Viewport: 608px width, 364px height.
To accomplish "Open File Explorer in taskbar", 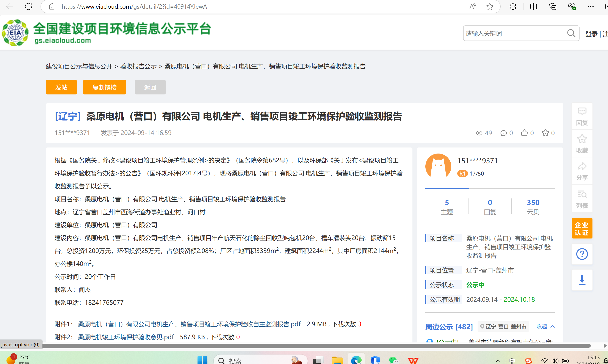I will pyautogui.click(x=337, y=360).
